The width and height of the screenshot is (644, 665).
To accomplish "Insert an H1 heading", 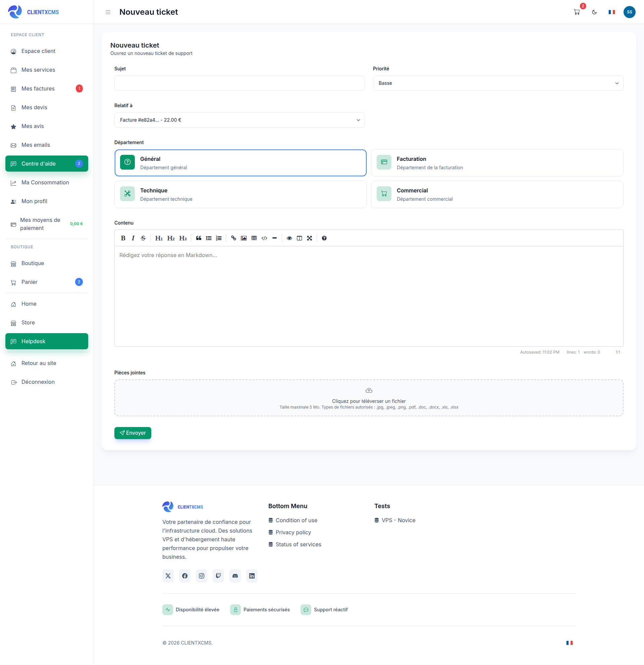I will click(159, 238).
